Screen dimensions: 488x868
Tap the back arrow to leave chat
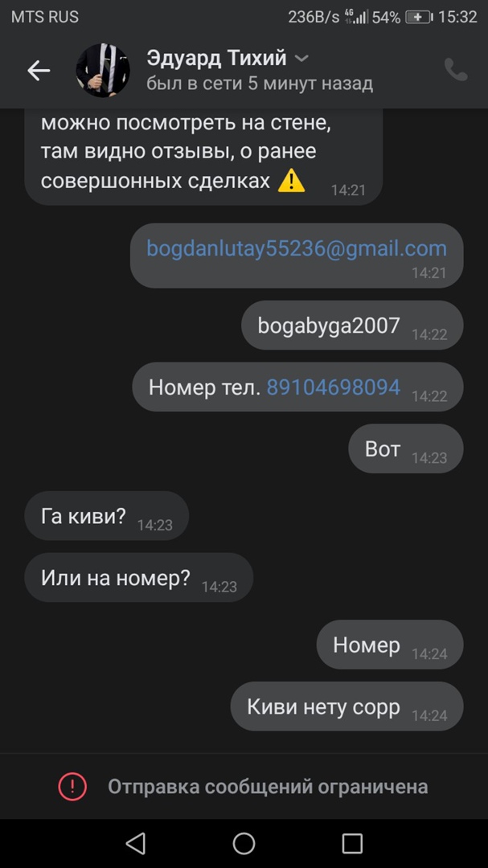[x=39, y=71]
